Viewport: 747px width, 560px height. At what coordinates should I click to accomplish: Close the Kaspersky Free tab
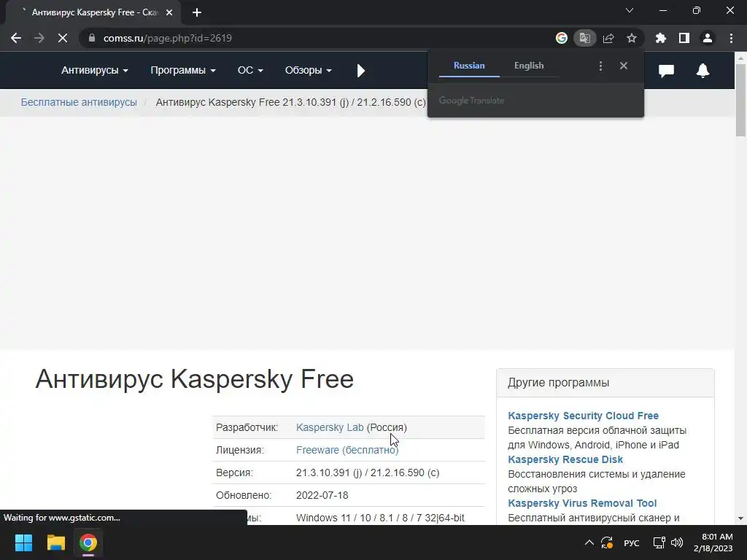click(169, 12)
